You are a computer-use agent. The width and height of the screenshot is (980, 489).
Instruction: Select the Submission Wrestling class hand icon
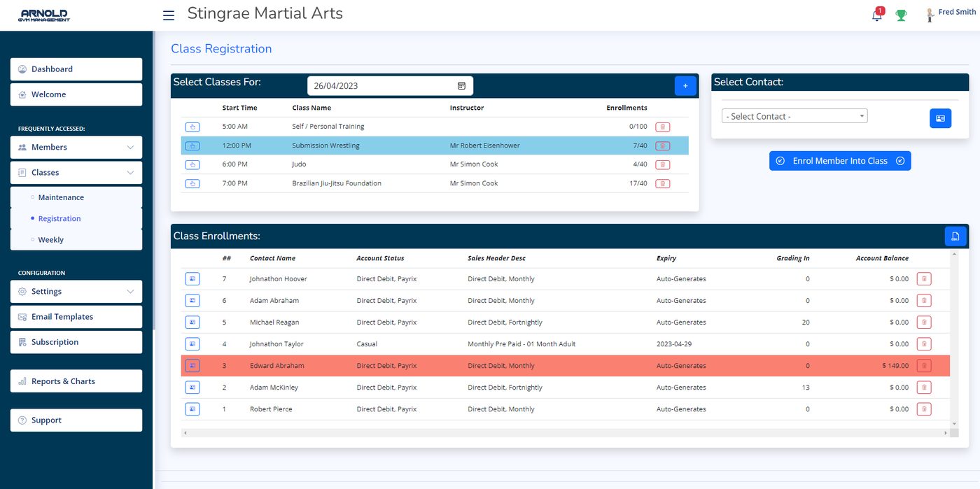coord(192,146)
